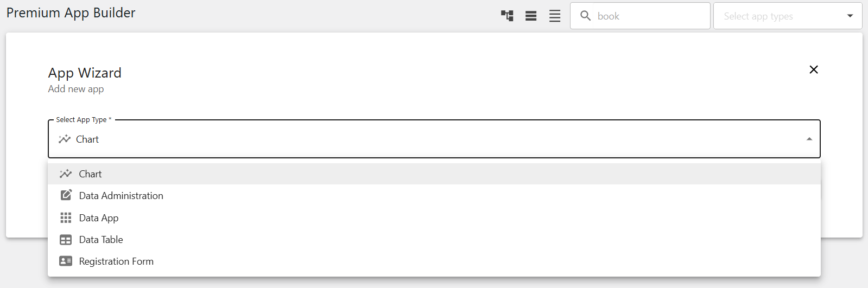Click the Data Table icon
Image resolution: width=868 pixels, height=288 pixels.
[66, 240]
